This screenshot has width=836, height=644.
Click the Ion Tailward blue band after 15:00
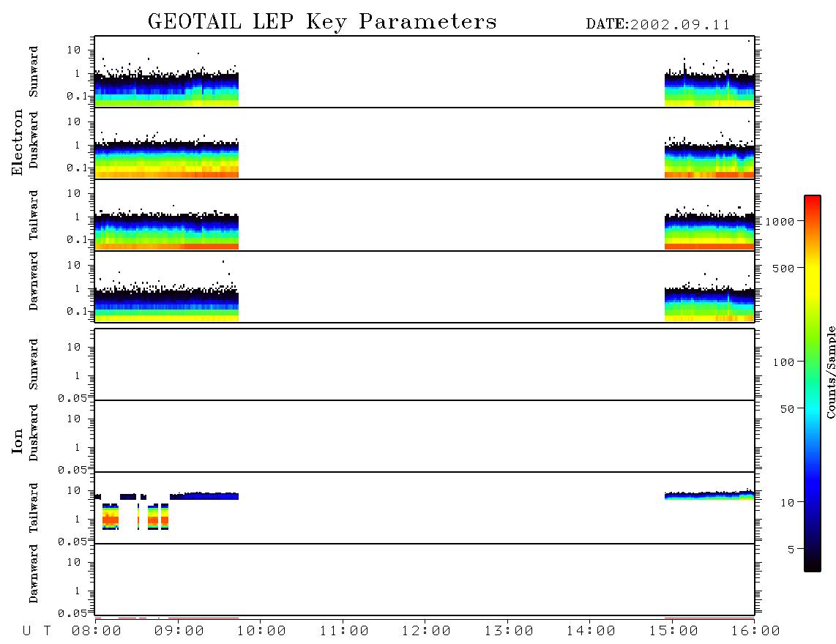[709, 495]
